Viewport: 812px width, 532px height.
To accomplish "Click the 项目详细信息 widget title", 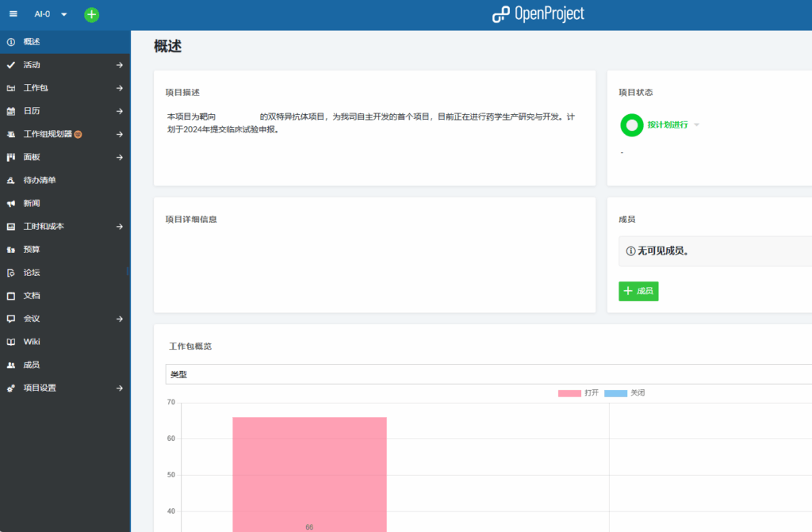I will (191, 219).
